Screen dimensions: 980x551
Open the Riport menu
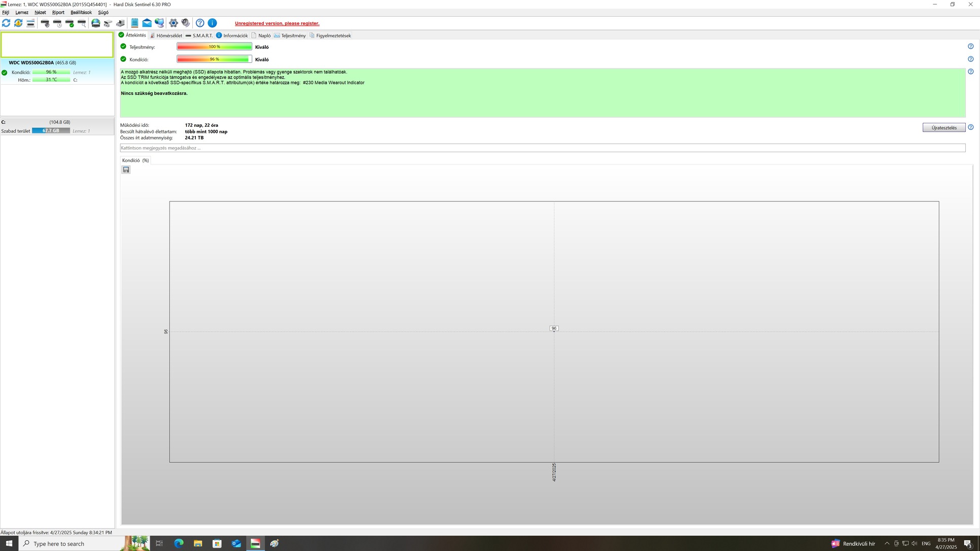click(x=58, y=13)
